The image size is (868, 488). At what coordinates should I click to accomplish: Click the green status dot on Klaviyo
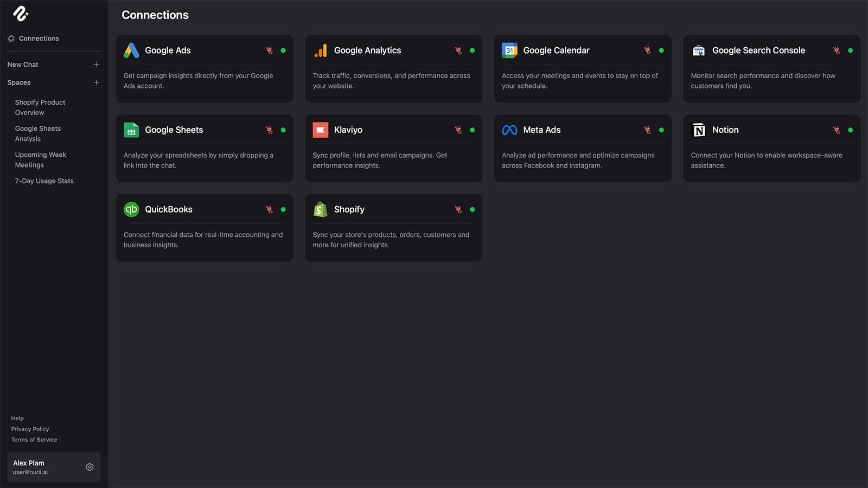tap(473, 130)
